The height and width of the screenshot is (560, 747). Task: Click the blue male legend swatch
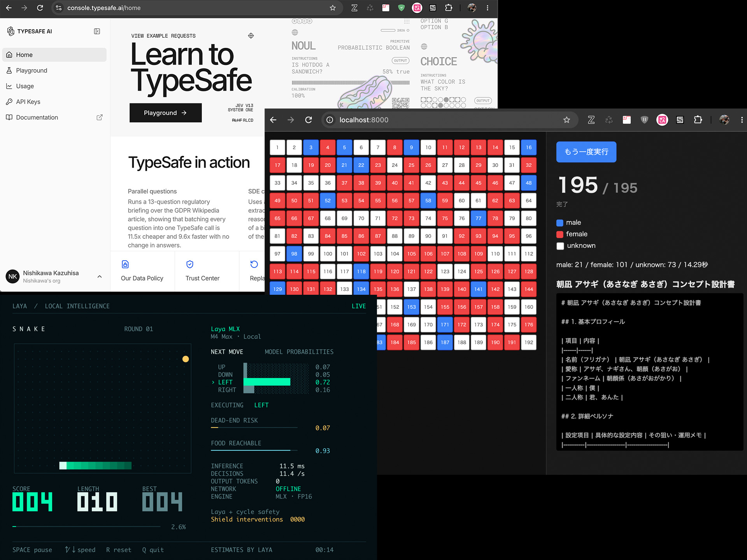tap(560, 223)
